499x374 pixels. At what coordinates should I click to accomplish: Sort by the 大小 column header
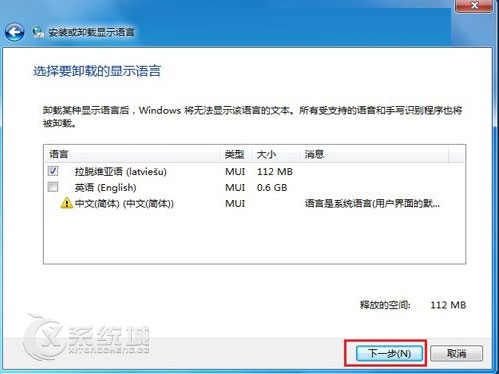[275, 154]
